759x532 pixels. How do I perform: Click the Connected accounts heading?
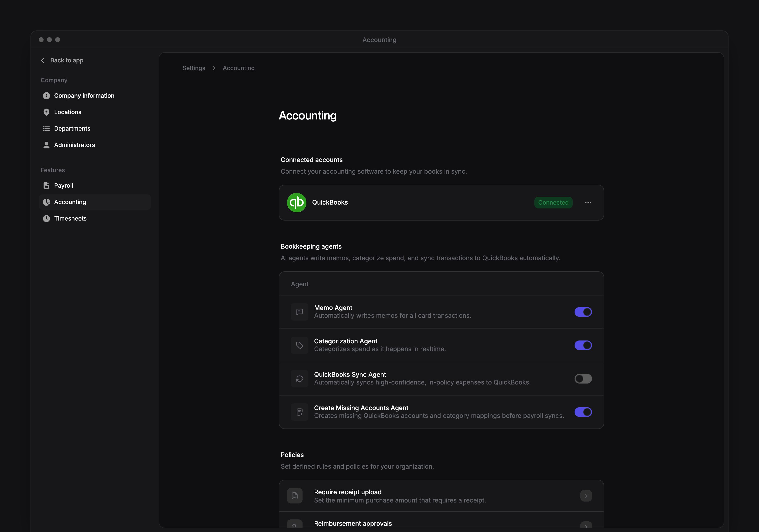pyautogui.click(x=311, y=160)
